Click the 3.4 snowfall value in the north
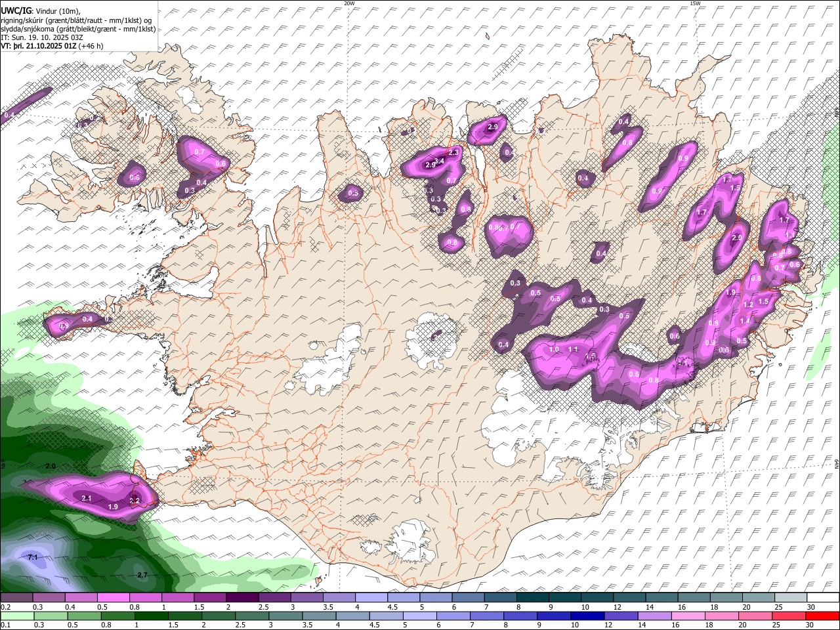The image size is (840, 630). (x=440, y=161)
